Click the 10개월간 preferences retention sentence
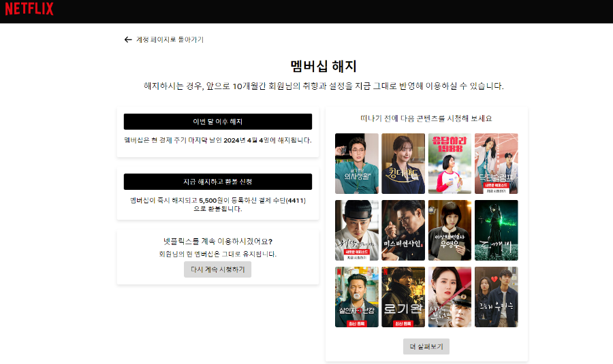 pyautogui.click(x=324, y=86)
